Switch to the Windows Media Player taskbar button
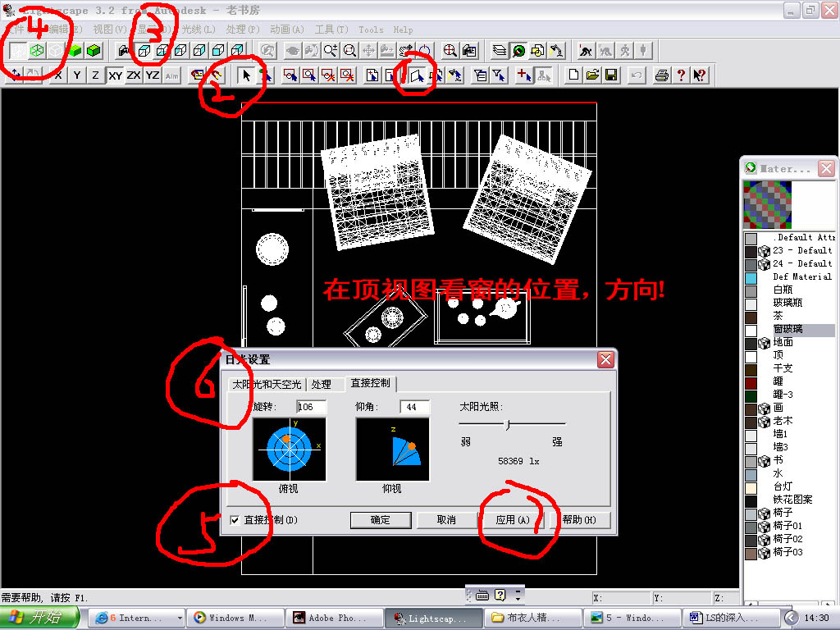Screen dimensions: 840x630 (235, 619)
